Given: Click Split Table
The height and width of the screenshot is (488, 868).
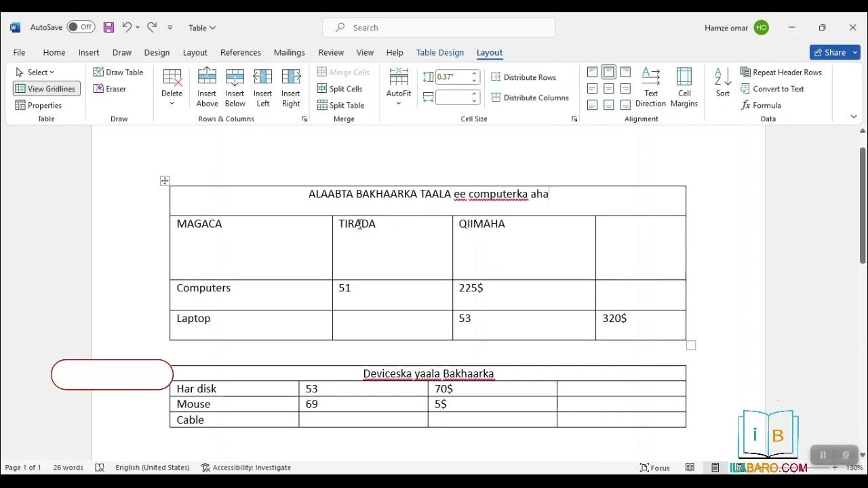Looking at the screenshot, I should tap(341, 105).
